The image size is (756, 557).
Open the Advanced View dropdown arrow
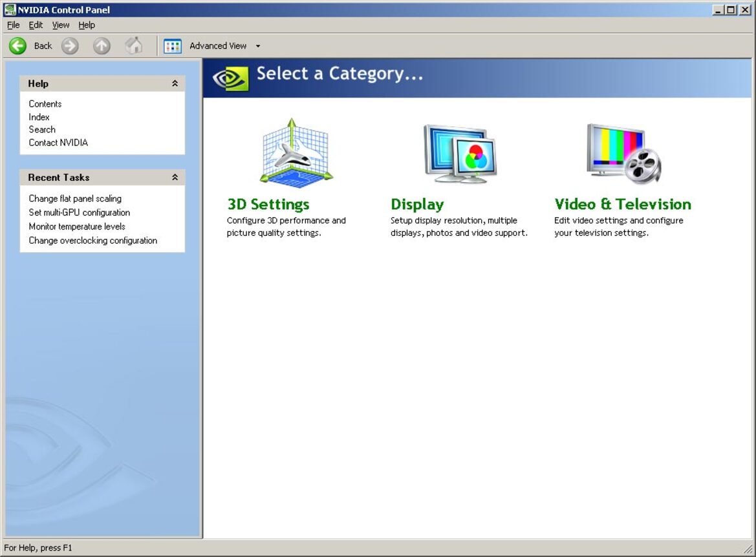[258, 47]
